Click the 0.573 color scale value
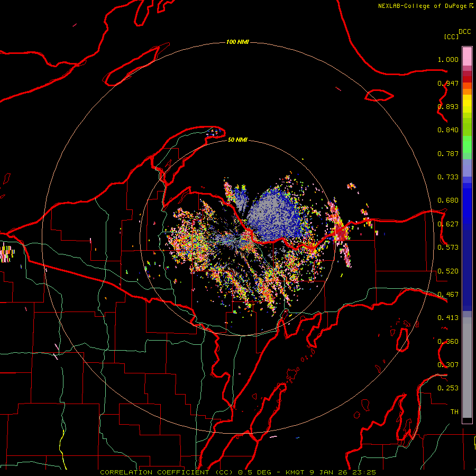The image size is (476, 476). point(448,248)
